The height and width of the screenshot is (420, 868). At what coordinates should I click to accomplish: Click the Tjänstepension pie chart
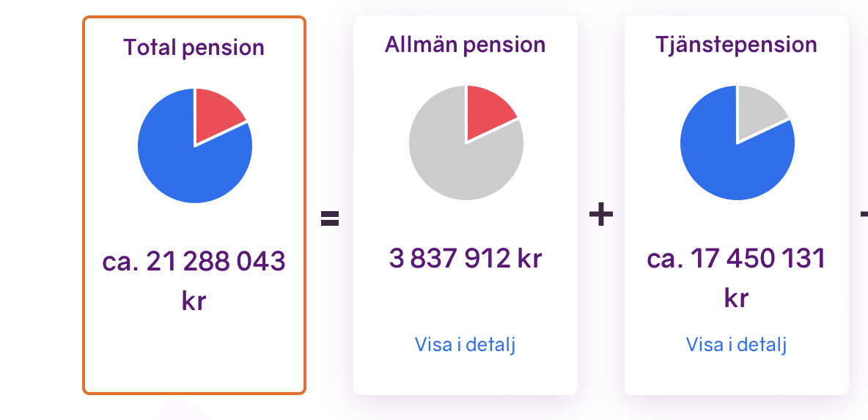pos(738,143)
